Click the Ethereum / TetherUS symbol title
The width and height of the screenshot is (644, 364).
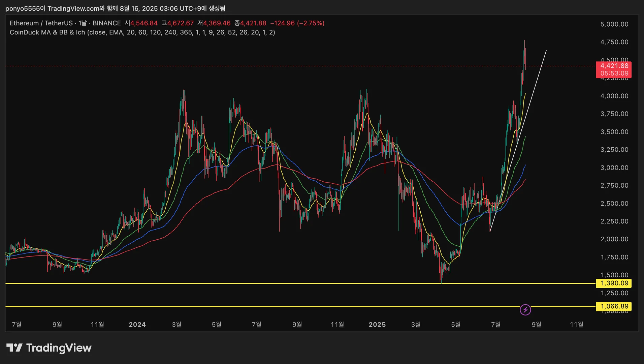(41, 23)
